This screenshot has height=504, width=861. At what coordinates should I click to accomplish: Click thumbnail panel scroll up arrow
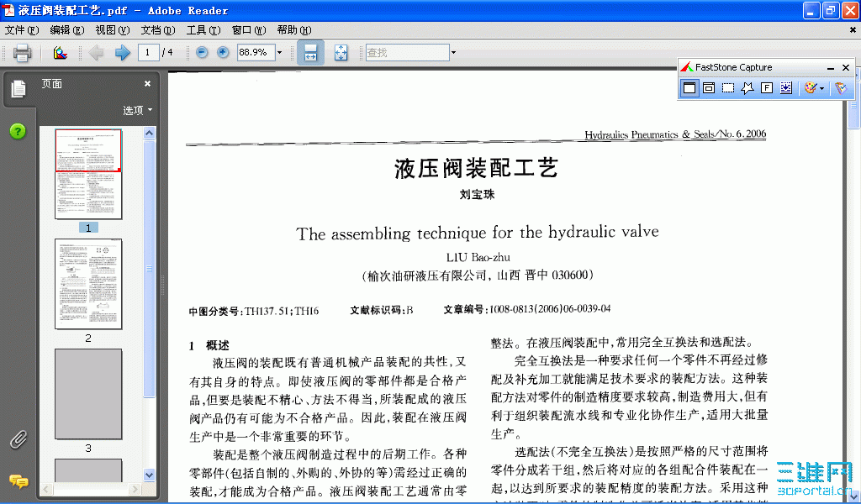150,133
